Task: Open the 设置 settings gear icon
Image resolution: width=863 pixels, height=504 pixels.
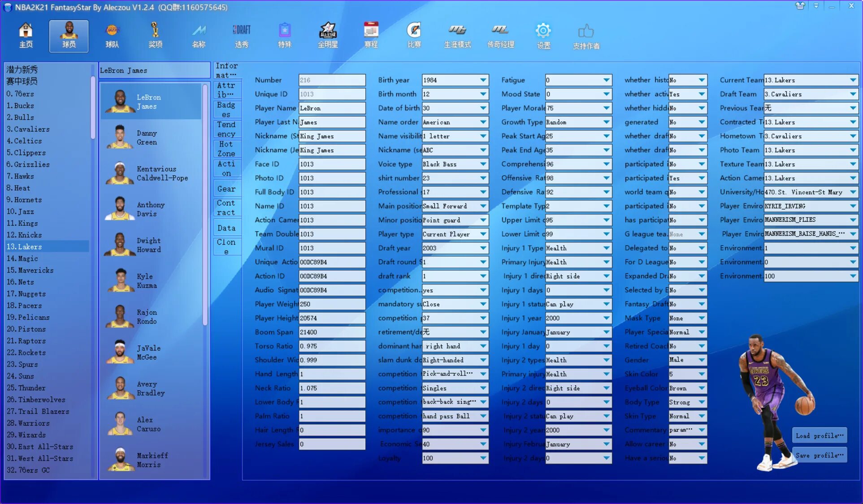Action: tap(543, 35)
